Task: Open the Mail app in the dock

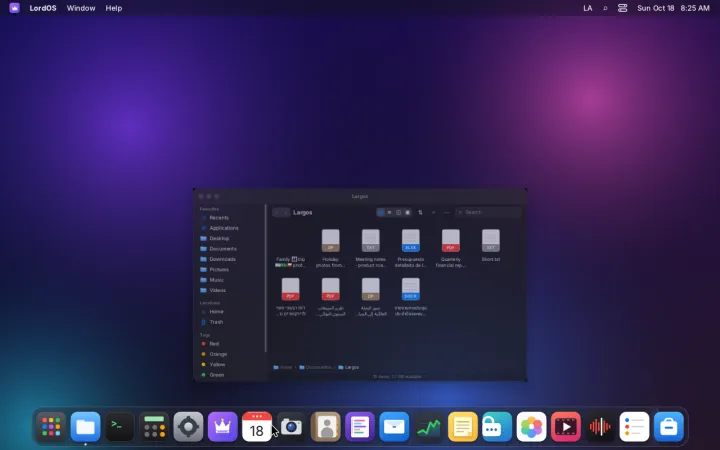Action: tap(394, 427)
